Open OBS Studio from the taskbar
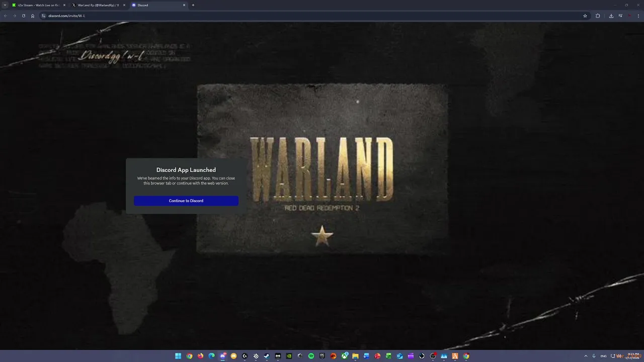The image size is (644, 362). [433, 356]
